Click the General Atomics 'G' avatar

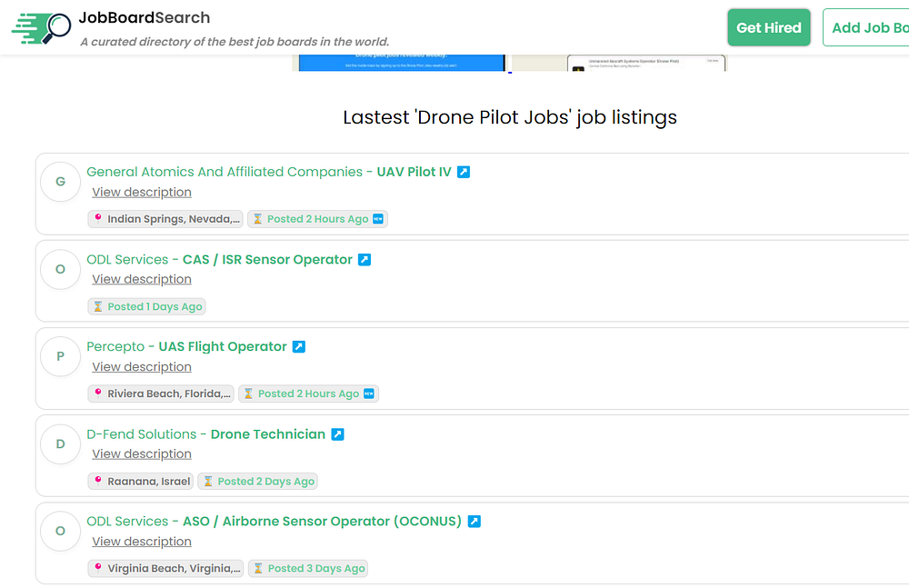pos(61,182)
